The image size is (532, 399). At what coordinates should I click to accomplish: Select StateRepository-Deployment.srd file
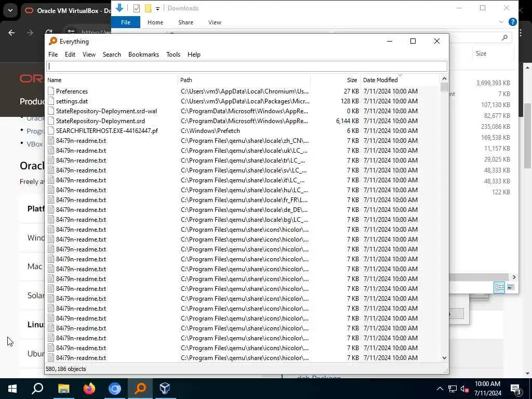point(242,121)
